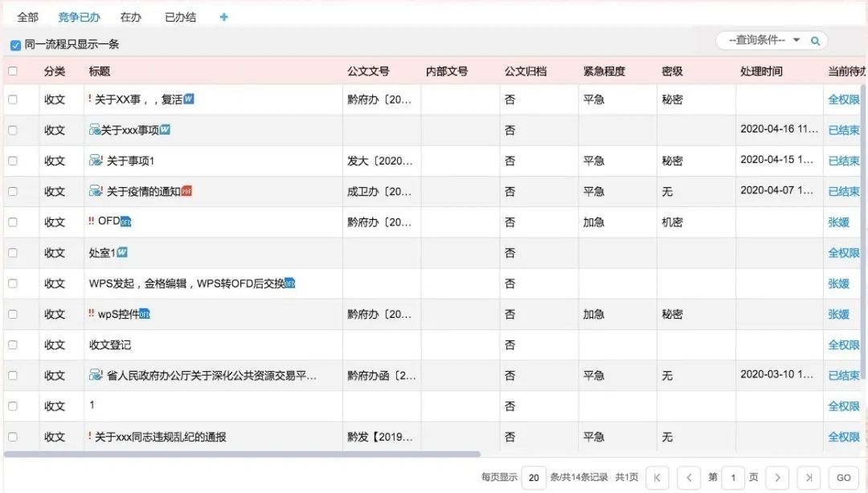The width and height of the screenshot is (868, 493).
Task: Click the next page arrow
Action: pos(776,477)
